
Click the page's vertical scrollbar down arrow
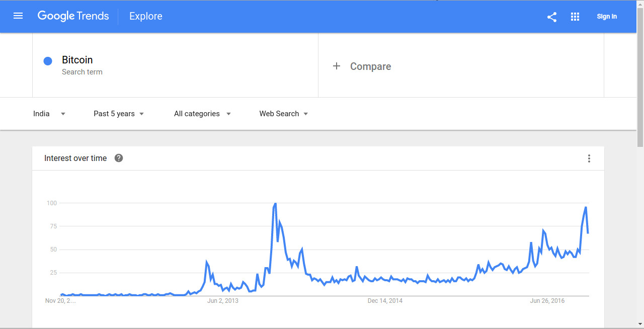tap(640, 324)
